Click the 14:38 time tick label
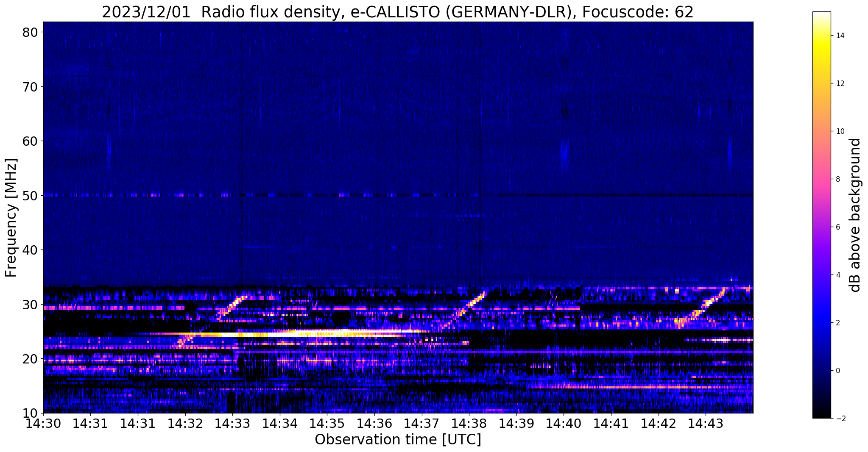868x452 pixels. coord(469,424)
